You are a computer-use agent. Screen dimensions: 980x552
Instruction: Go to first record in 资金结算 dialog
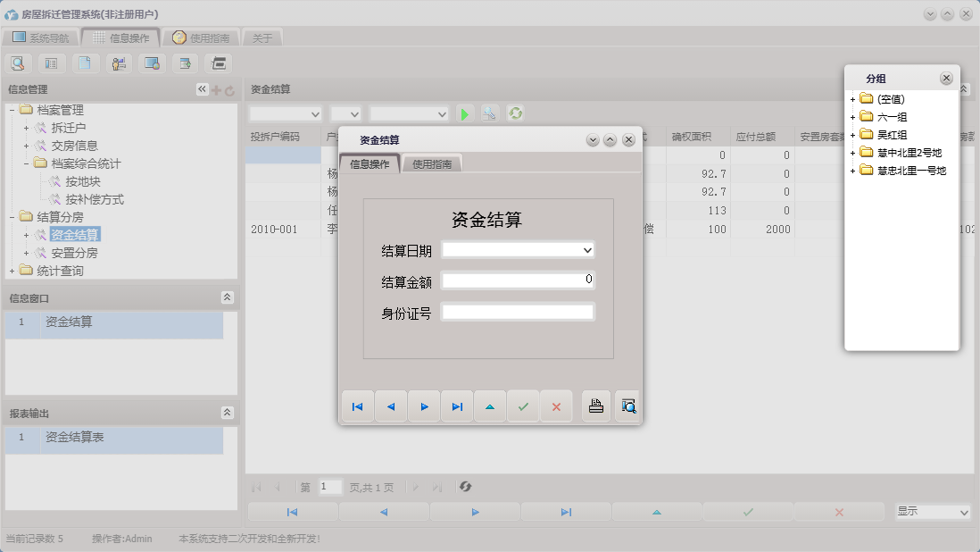pos(358,406)
